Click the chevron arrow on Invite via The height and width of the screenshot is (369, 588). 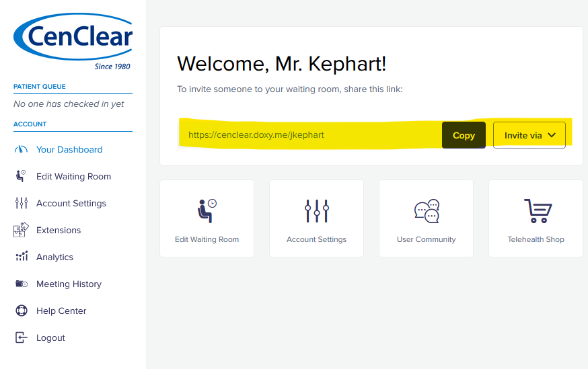tap(552, 135)
